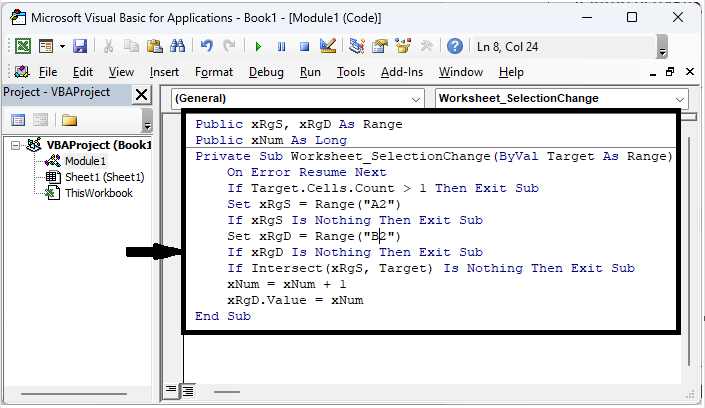Open View Microsoft Excel icon
This screenshot has height=408, width=705.
click(x=23, y=46)
